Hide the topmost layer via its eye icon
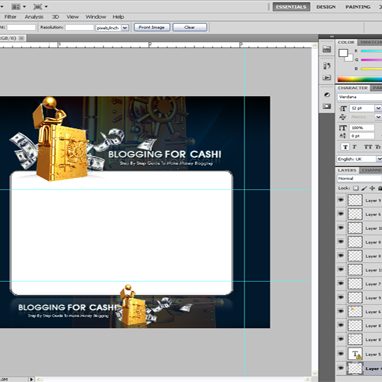 click(x=341, y=200)
